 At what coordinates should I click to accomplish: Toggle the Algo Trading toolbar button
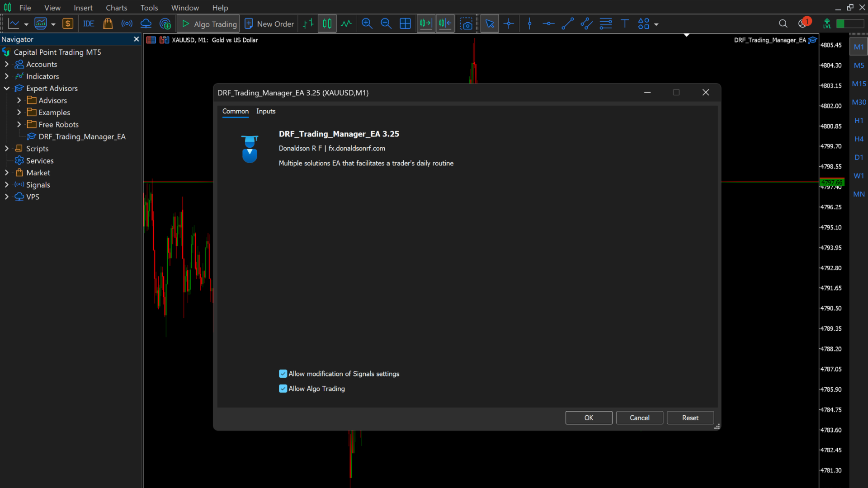click(209, 24)
